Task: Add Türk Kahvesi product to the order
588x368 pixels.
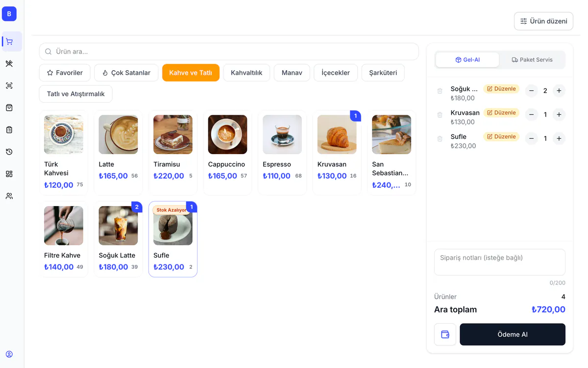Action: coord(64,153)
